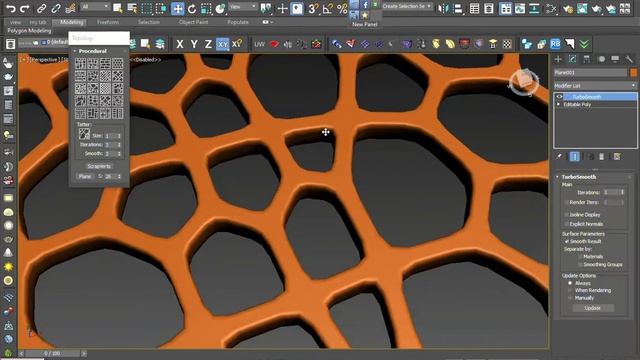Image resolution: width=640 pixels, height=360 pixels.
Task: Switch to the Utilities wrench panel
Action: (629, 59)
